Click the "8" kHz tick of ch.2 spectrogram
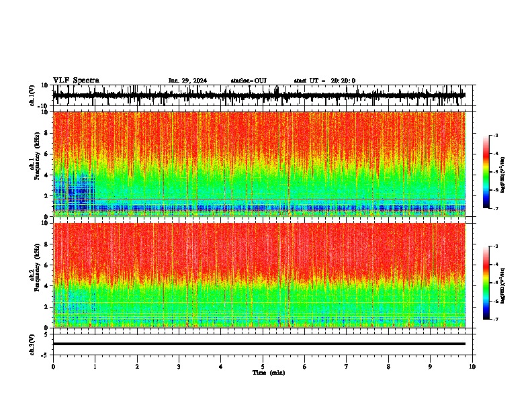Image resolution: width=532 pixels, height=411 pixels. click(47, 244)
